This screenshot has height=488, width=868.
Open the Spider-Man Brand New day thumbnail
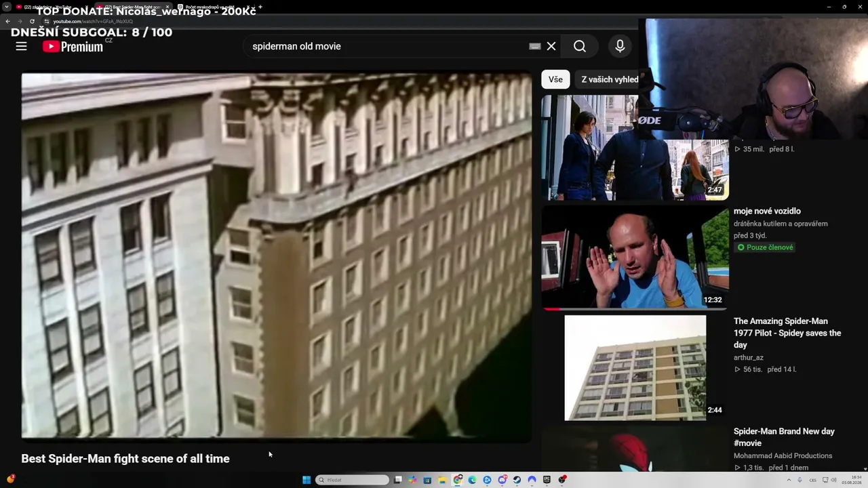(x=635, y=448)
